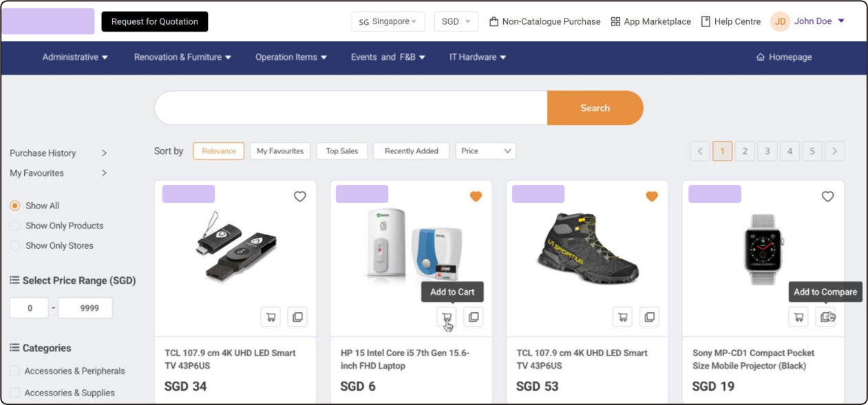
Task: Sort results by My Favourites
Action: click(x=280, y=151)
